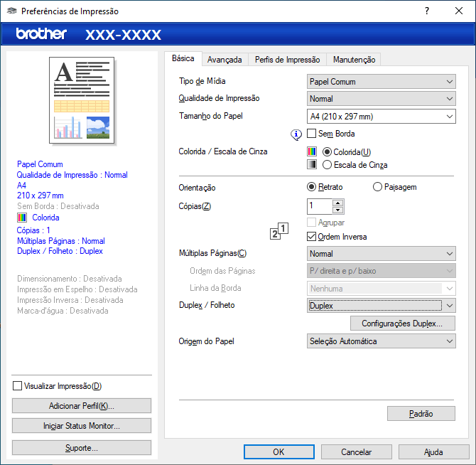Click the reverse order page icon
The width and height of the screenshot is (476, 465).
(x=279, y=231)
